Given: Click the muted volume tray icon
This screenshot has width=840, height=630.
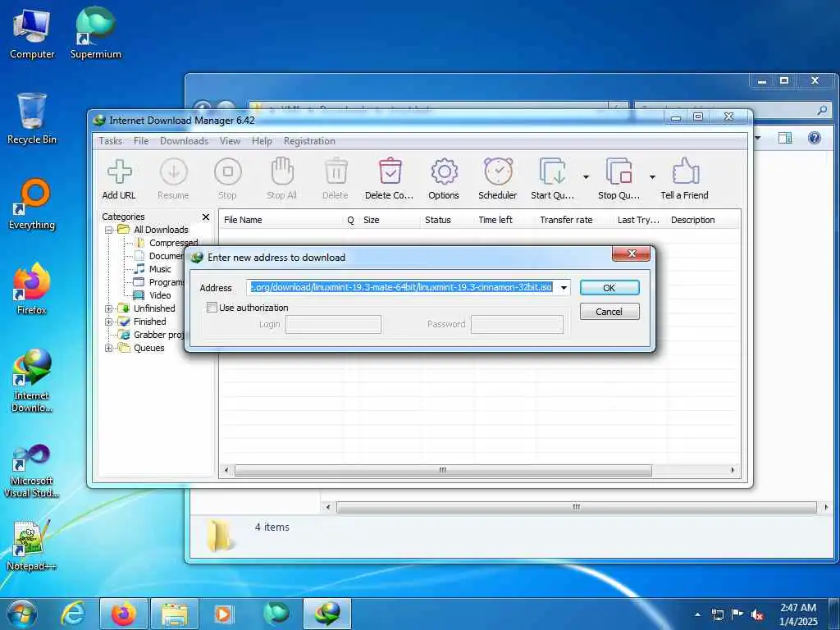Looking at the screenshot, I should point(757,614).
